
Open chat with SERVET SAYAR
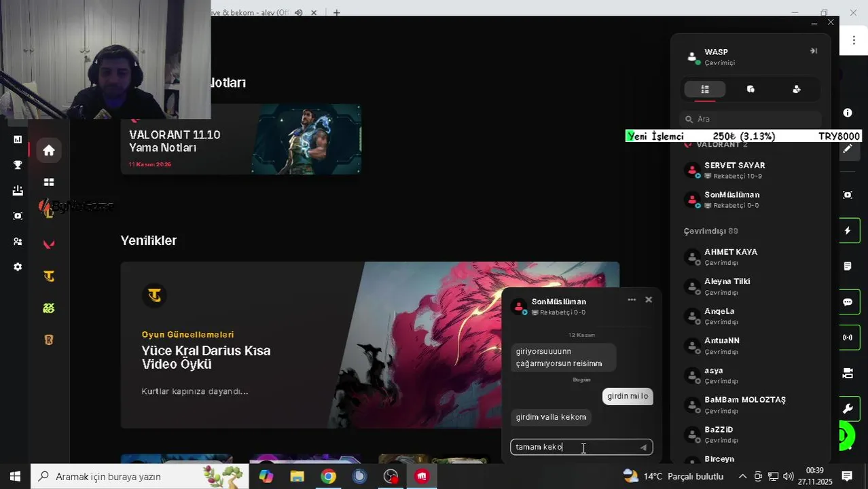[x=751, y=170]
